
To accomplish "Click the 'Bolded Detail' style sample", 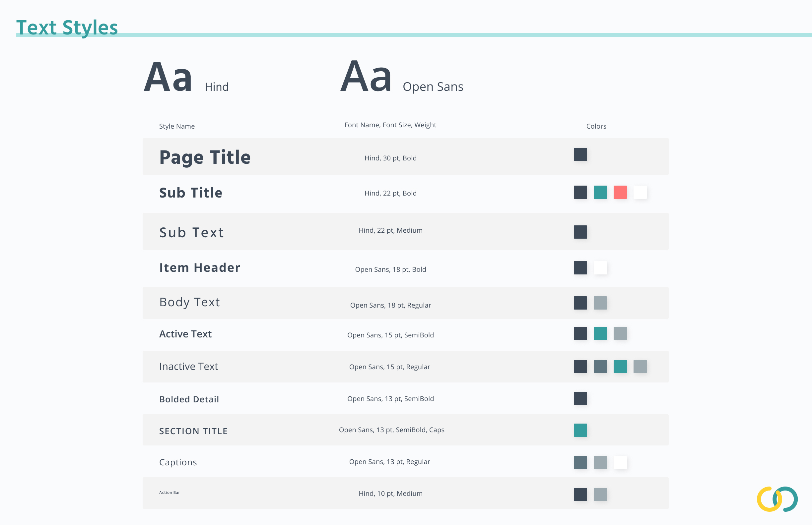I will coord(189,399).
